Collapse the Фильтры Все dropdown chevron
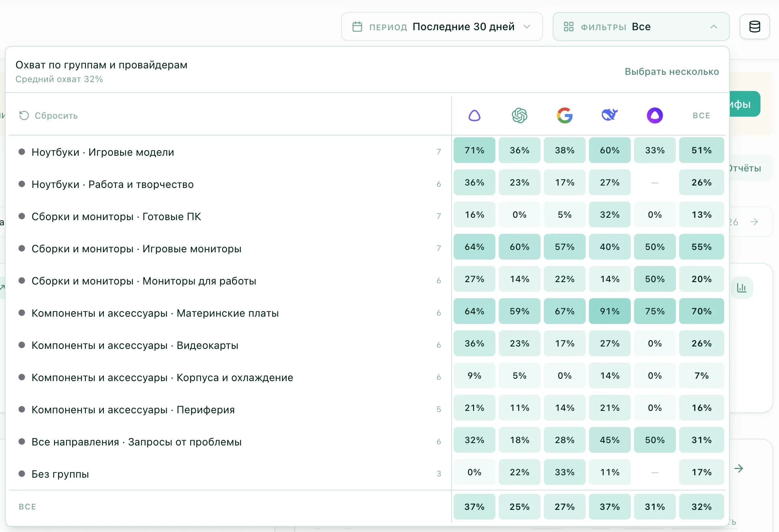Screen dimensions: 779x532 coord(714,27)
